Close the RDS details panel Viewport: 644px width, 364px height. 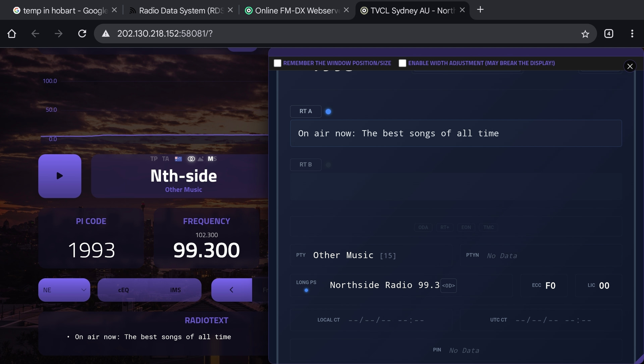[630, 66]
